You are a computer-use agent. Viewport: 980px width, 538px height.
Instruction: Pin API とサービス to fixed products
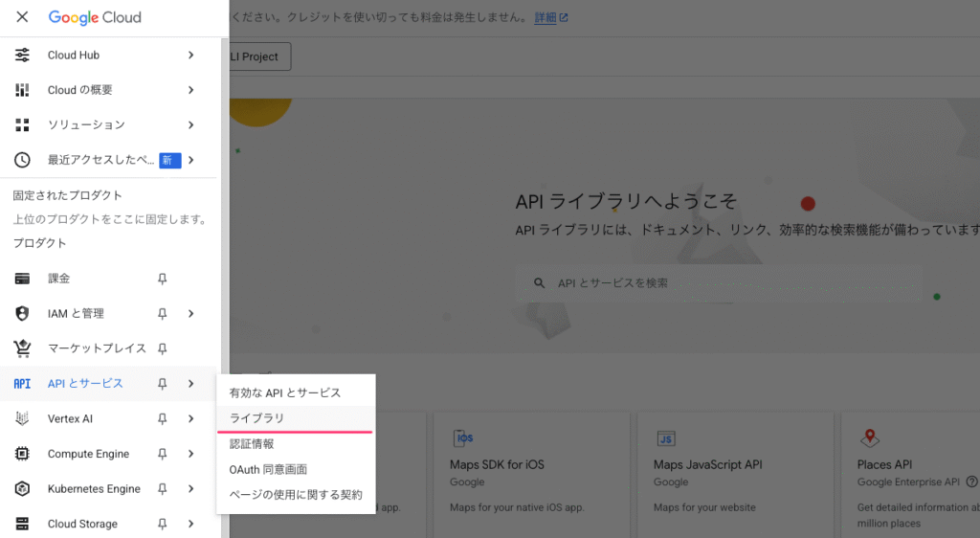(163, 384)
